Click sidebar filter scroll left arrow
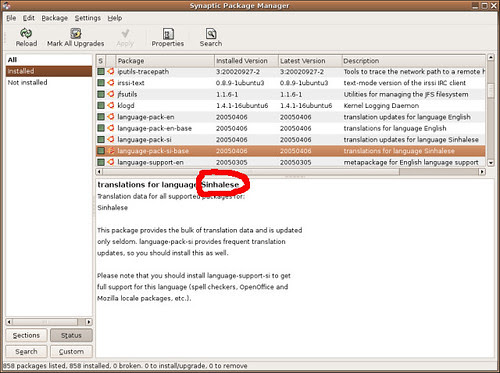The height and width of the screenshot is (373, 500). (9, 322)
